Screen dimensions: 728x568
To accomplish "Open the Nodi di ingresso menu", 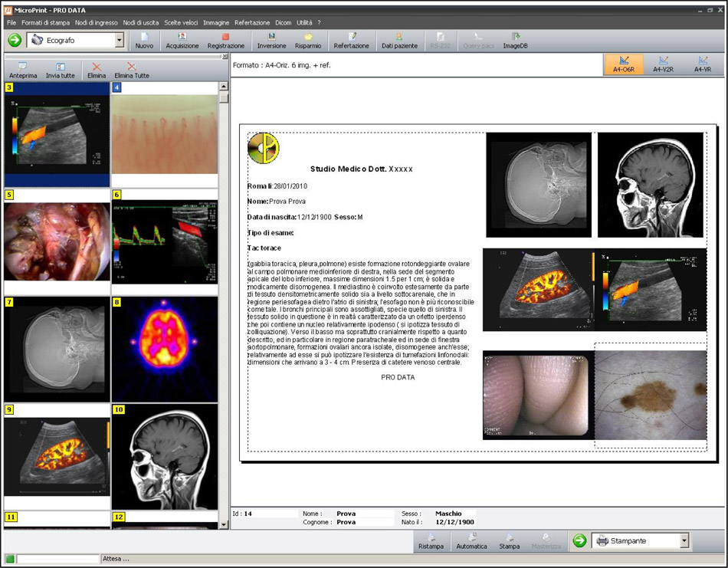I will tap(96, 22).
